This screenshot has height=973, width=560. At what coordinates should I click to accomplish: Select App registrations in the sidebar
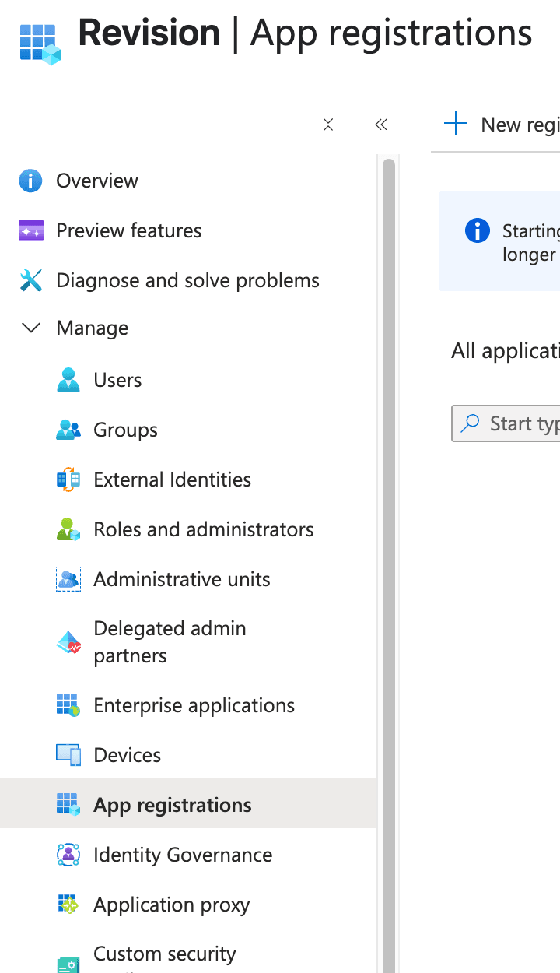[x=188, y=805]
